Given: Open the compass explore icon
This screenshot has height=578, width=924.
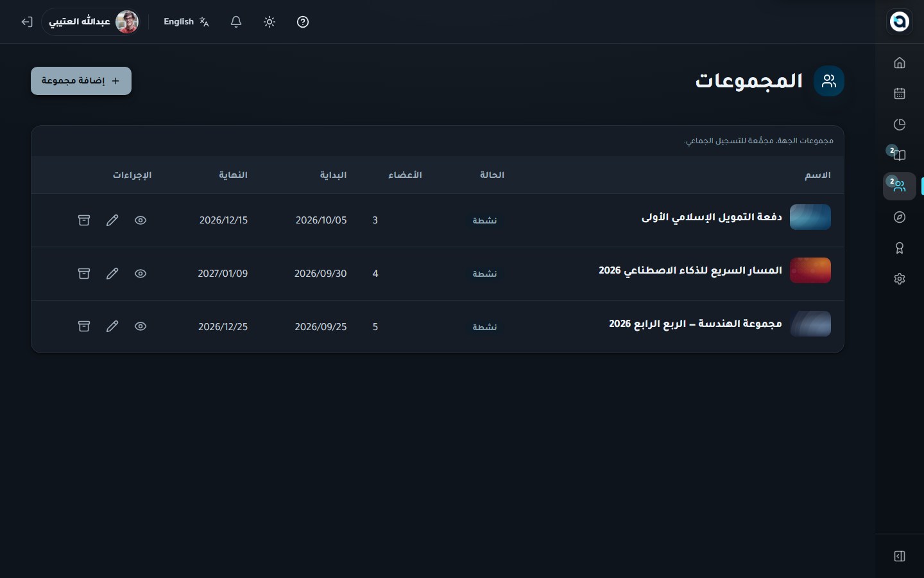Looking at the screenshot, I should pyautogui.click(x=900, y=217).
